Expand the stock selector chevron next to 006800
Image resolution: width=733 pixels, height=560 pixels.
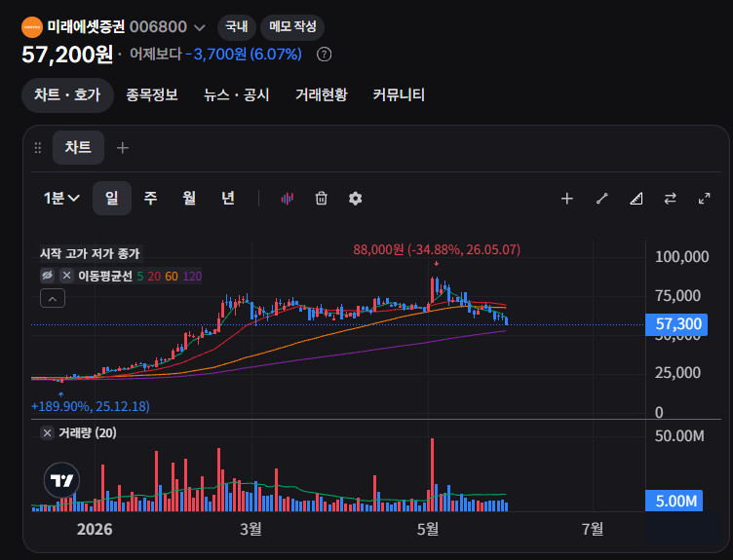pos(200,27)
